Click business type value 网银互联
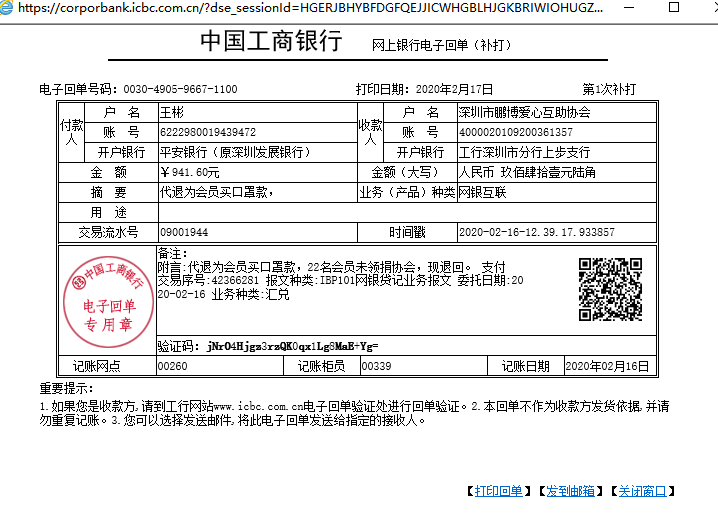Viewport: 718px width, 519px height. click(483, 192)
